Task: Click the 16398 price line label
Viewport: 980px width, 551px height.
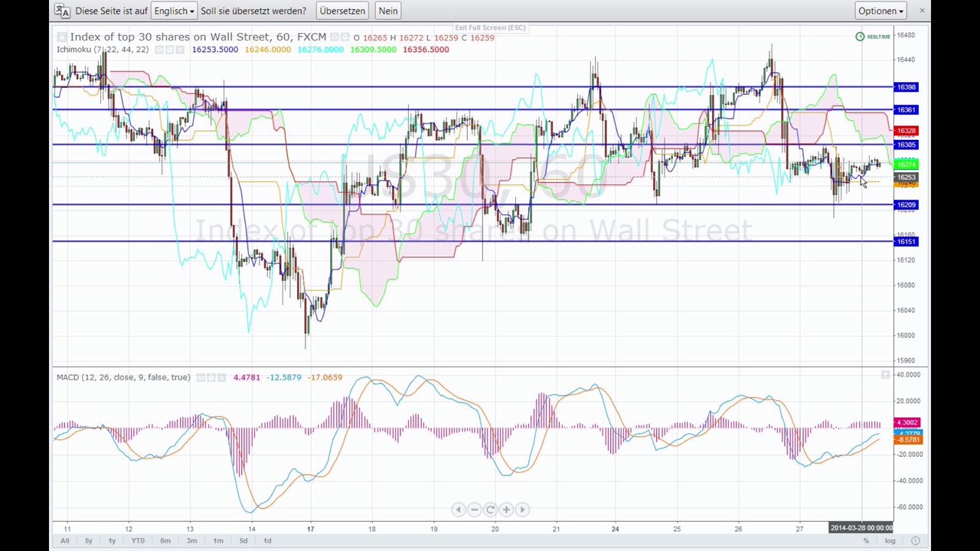Action: click(x=906, y=87)
